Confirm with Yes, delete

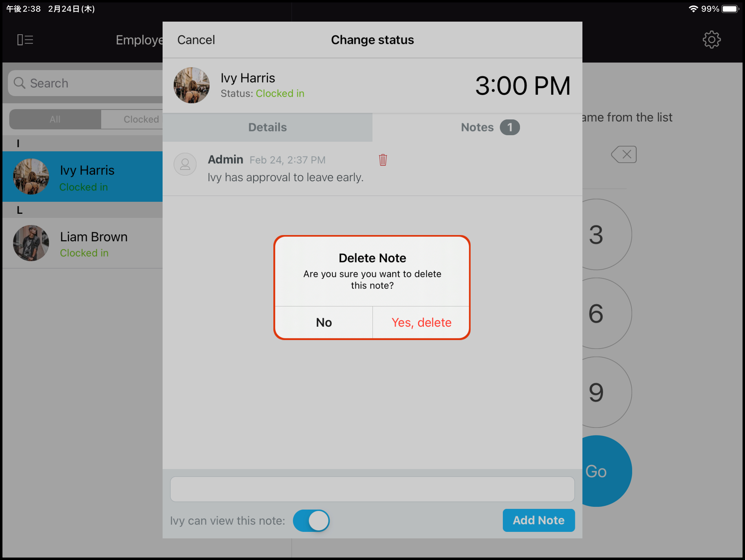[x=421, y=323]
